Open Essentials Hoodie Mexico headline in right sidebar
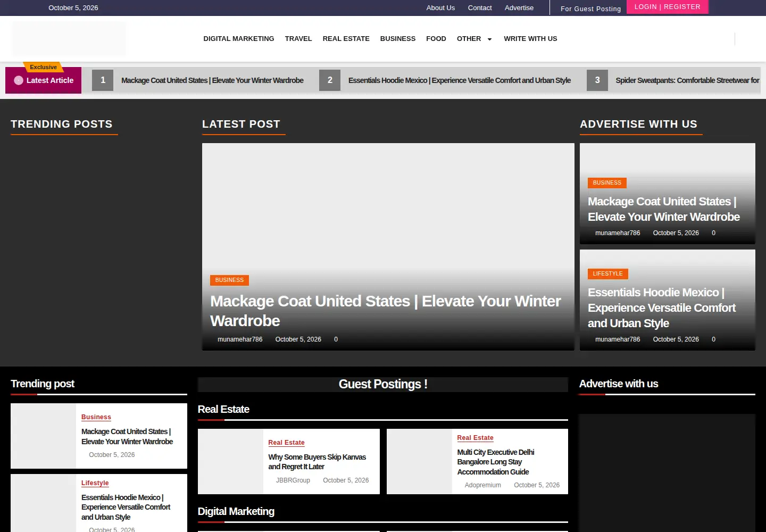 pyautogui.click(x=662, y=307)
